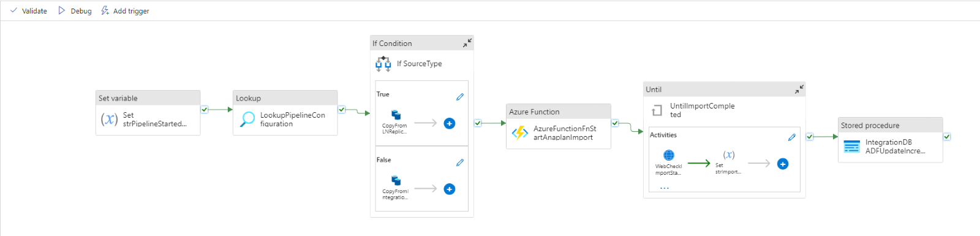This screenshot has height=236, width=980.
Task: Edit the True branch with pencil icon
Action: [460, 97]
